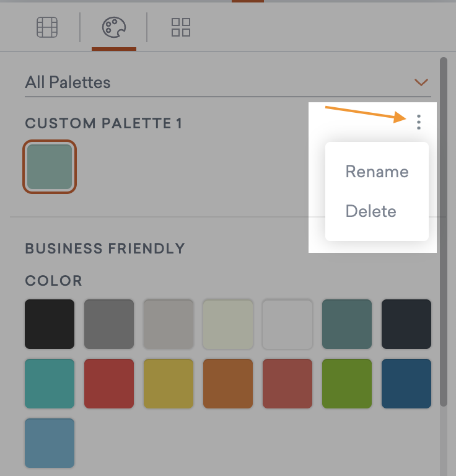Viewport: 456px width, 476px height.
Task: Pick the black Business Friendly swatch
Action: [x=50, y=324]
